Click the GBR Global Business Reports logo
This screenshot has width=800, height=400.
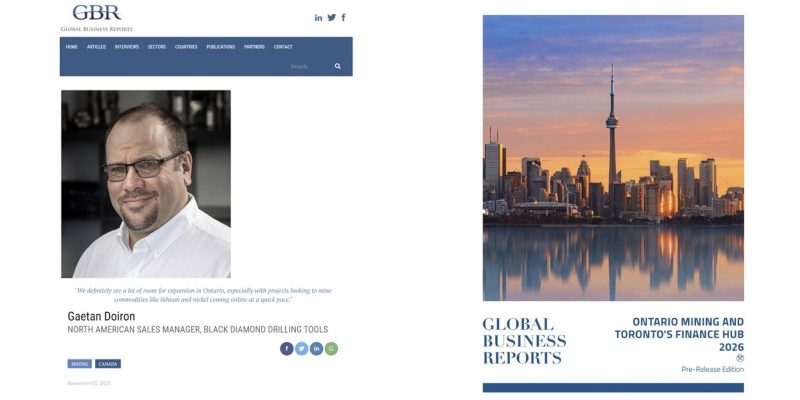click(x=96, y=18)
